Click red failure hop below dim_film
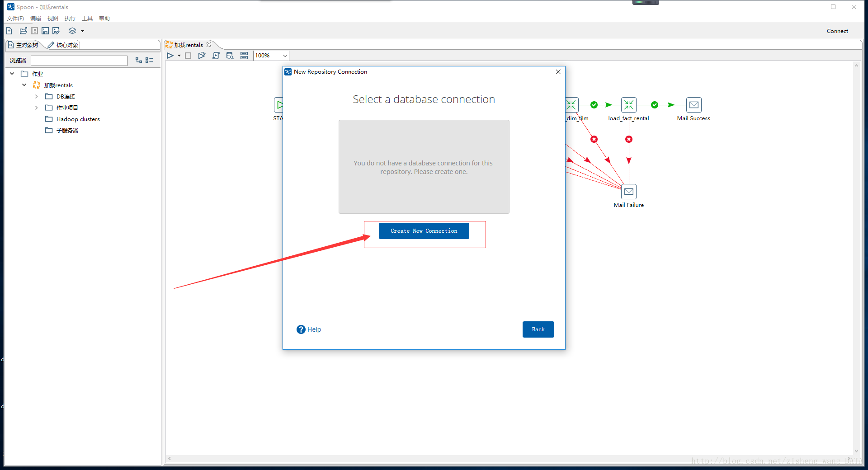Viewport: 868px width, 470px height. [x=594, y=139]
